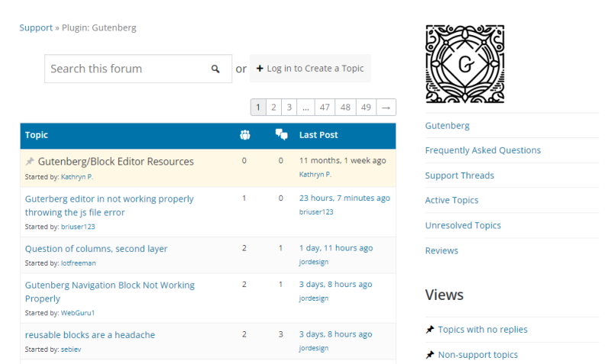
Task: Open Support Threads
Action: pos(460,176)
